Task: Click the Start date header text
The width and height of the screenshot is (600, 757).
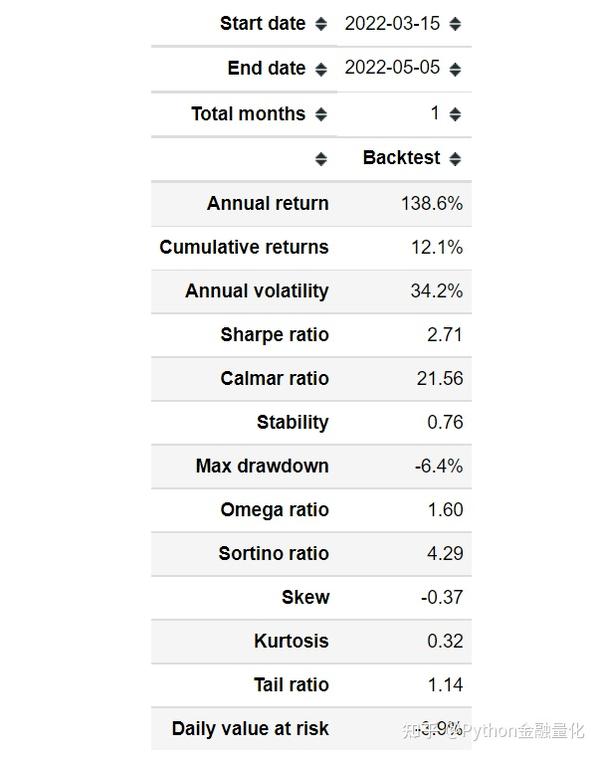Action: click(263, 23)
